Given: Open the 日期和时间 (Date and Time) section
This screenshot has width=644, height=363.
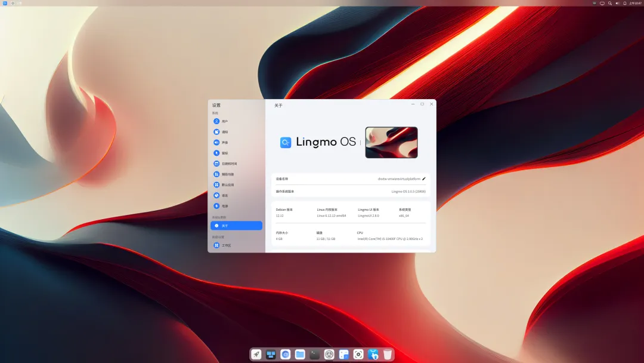Looking at the screenshot, I should pyautogui.click(x=236, y=164).
